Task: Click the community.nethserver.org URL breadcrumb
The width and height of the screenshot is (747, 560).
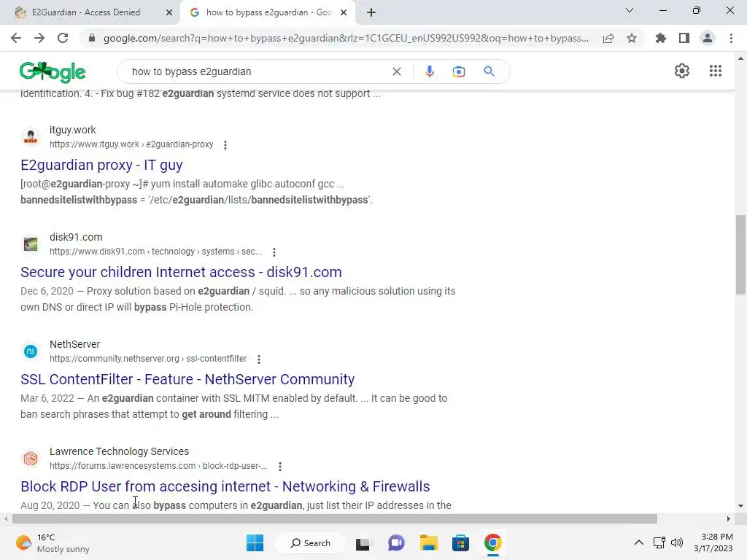Action: point(148,359)
